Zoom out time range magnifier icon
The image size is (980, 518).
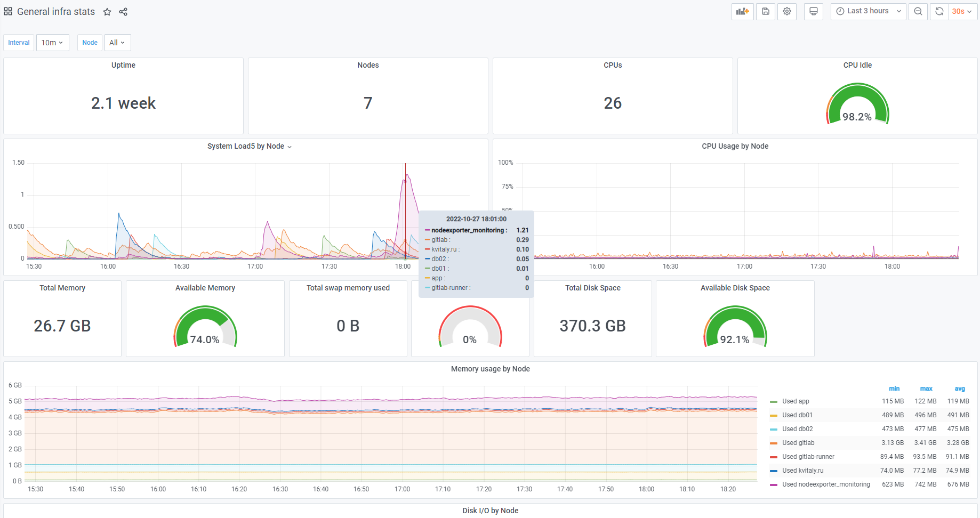point(918,11)
